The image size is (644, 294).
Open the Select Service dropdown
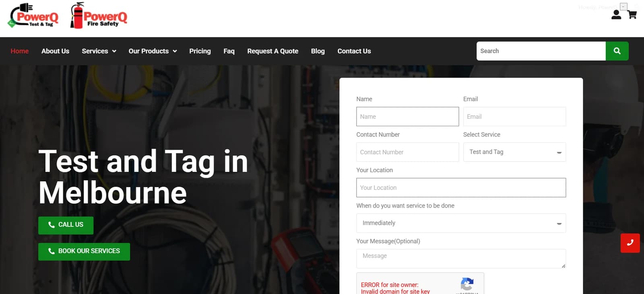pyautogui.click(x=514, y=152)
